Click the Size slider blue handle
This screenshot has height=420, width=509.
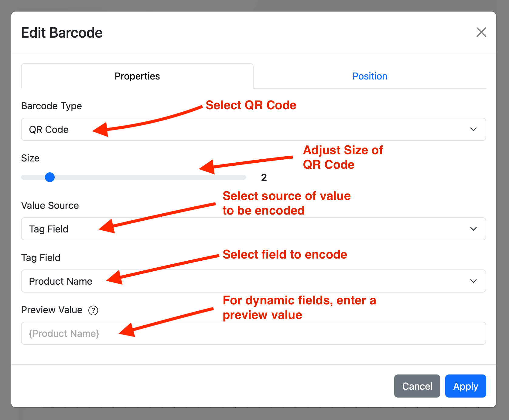tap(50, 177)
